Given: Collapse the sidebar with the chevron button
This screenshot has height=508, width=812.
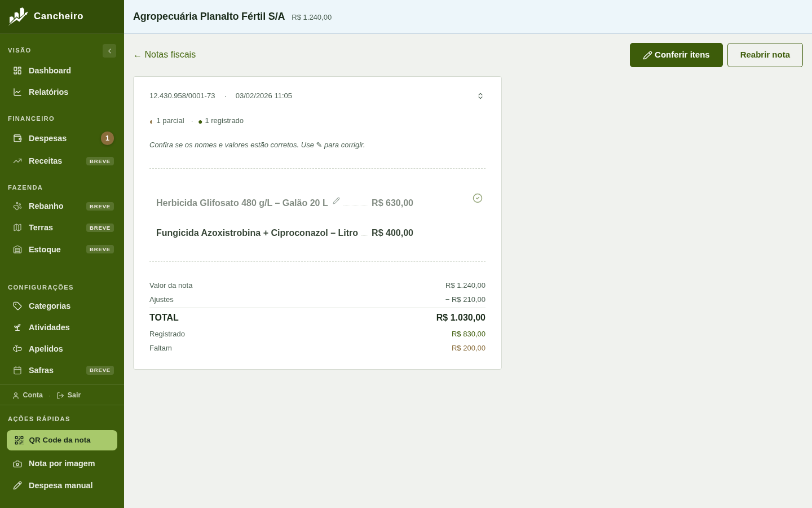Looking at the screenshot, I should coord(109,51).
